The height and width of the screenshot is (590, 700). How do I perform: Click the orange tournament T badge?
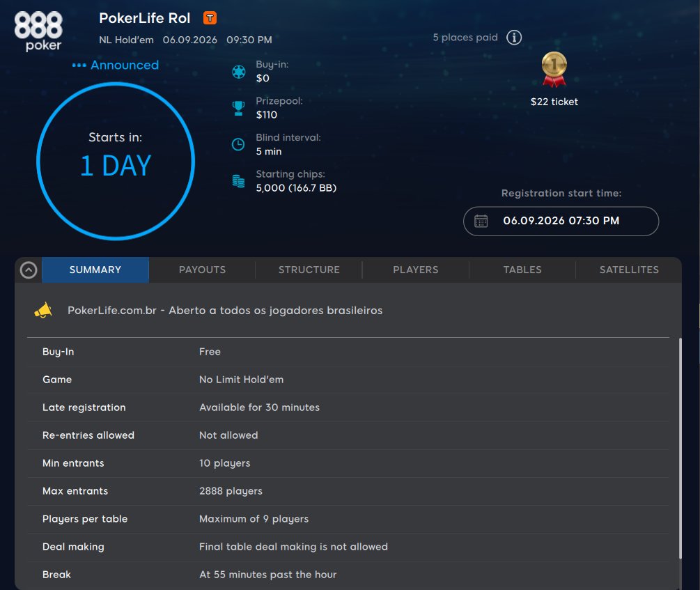tap(210, 18)
